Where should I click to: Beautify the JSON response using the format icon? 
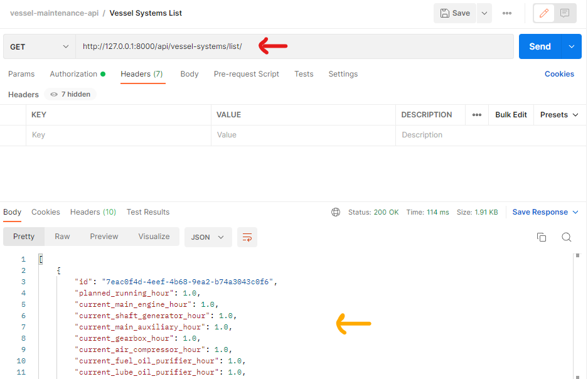(247, 237)
